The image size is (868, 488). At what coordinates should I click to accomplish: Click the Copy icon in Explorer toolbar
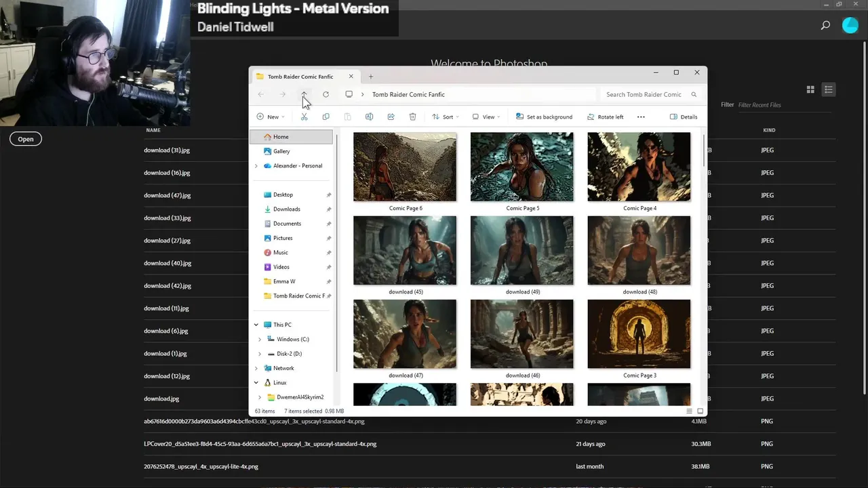[x=325, y=117]
